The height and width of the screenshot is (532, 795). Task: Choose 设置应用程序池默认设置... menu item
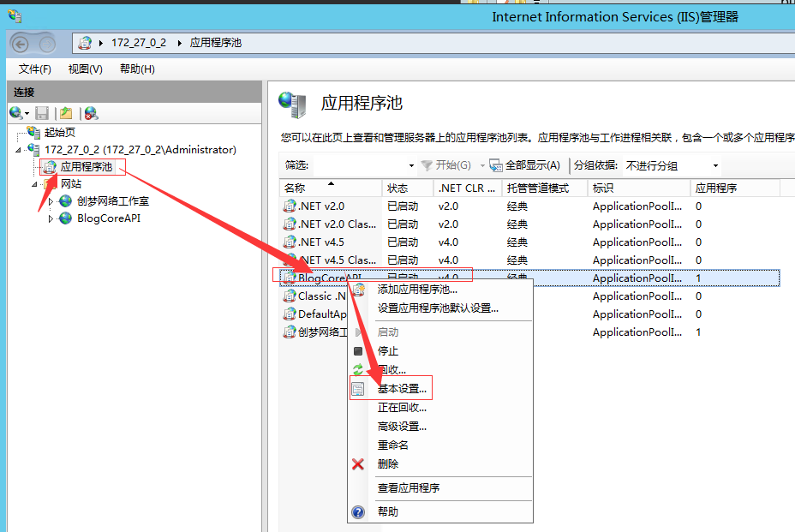[x=438, y=308]
